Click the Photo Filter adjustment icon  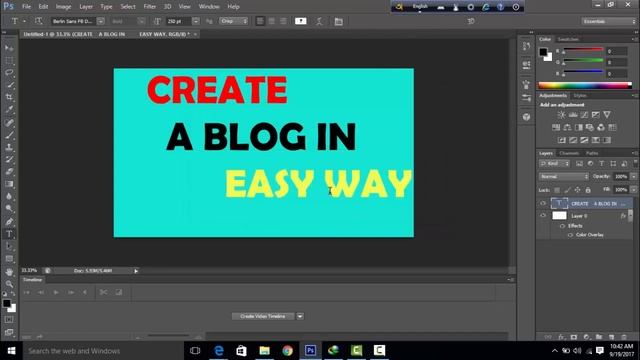point(590,127)
